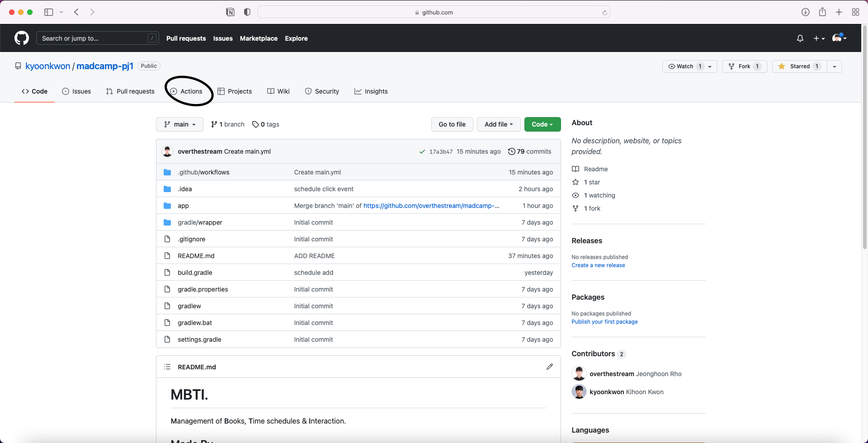Open the settings.gradle file
Image resolution: width=868 pixels, height=443 pixels.
199,339
